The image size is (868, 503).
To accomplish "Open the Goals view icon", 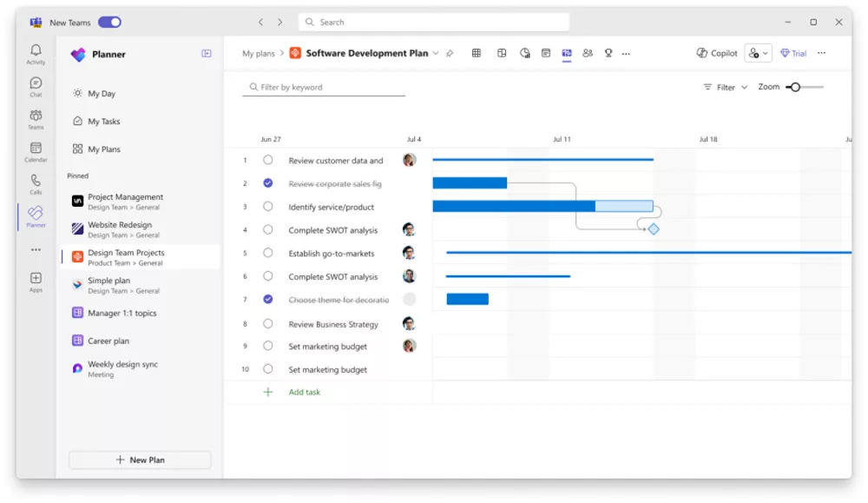I will pos(608,53).
